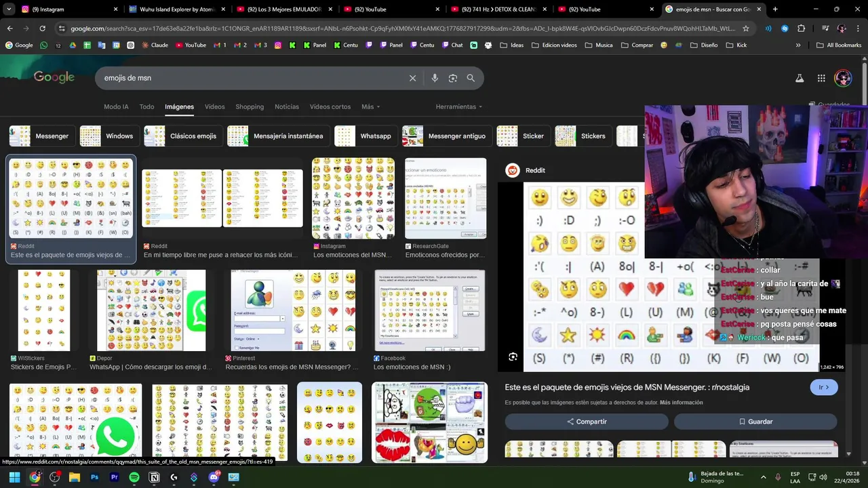This screenshot has width=868, height=488.
Task: Filter by Mensajería instantánea chip
Action: point(279,136)
